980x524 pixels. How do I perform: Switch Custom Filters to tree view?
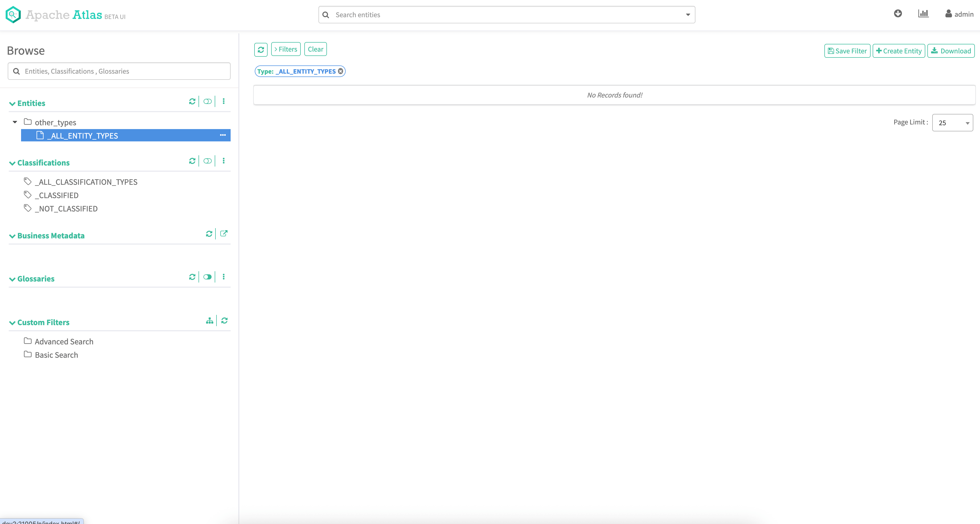[209, 321]
